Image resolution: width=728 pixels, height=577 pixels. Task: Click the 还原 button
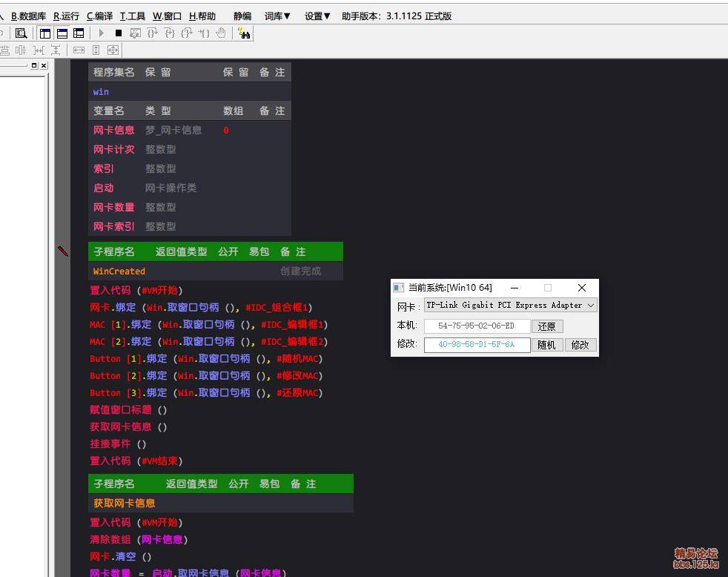click(x=547, y=326)
